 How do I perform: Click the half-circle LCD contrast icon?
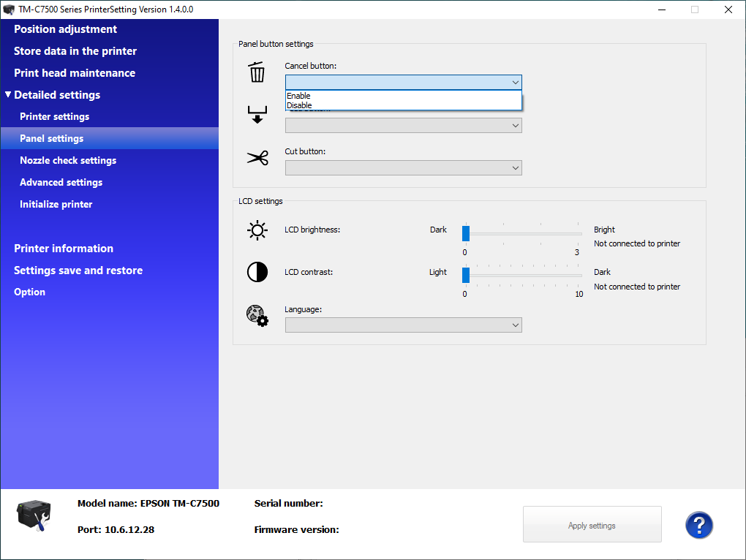257,273
